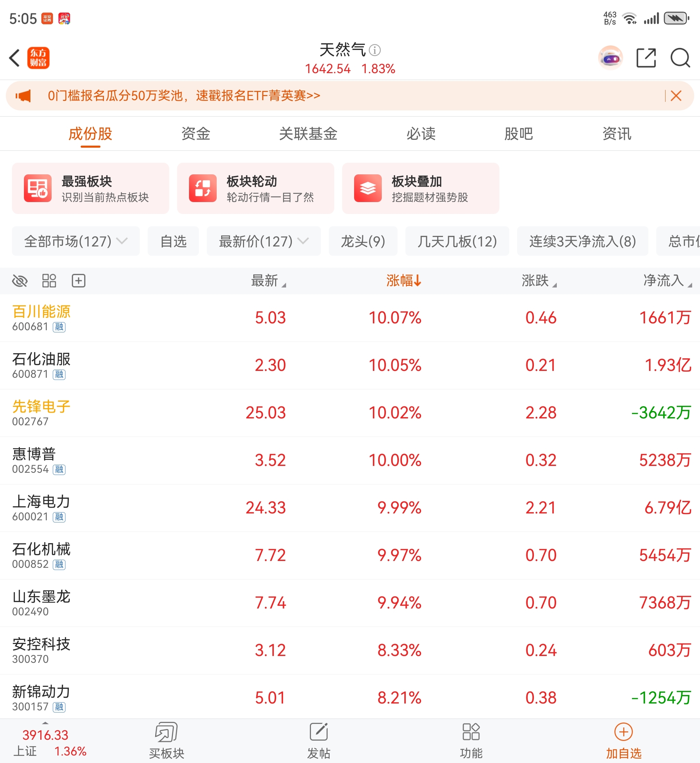Toggle sort by 净流入 column
Image resolution: width=700 pixels, height=763 pixels.
pyautogui.click(x=667, y=281)
